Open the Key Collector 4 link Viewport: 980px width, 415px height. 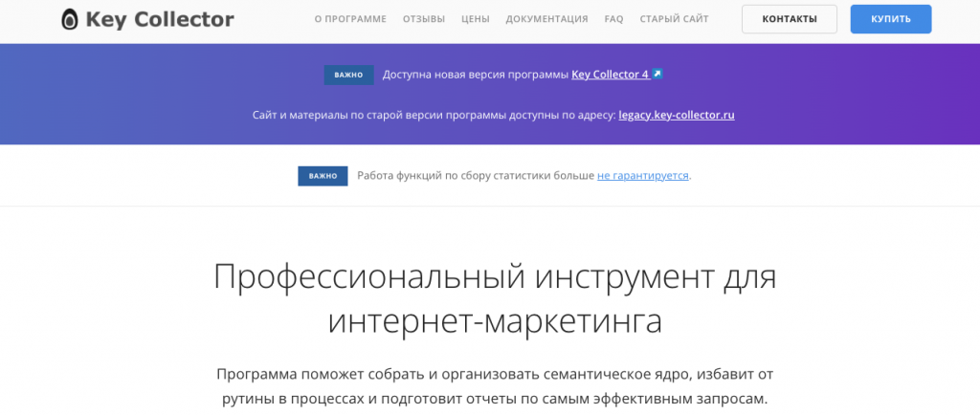point(610,75)
